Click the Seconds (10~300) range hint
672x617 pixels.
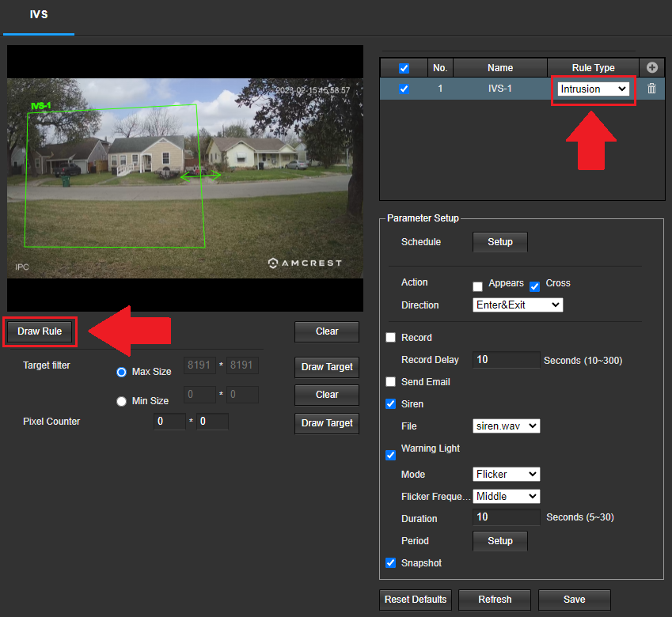583,361
